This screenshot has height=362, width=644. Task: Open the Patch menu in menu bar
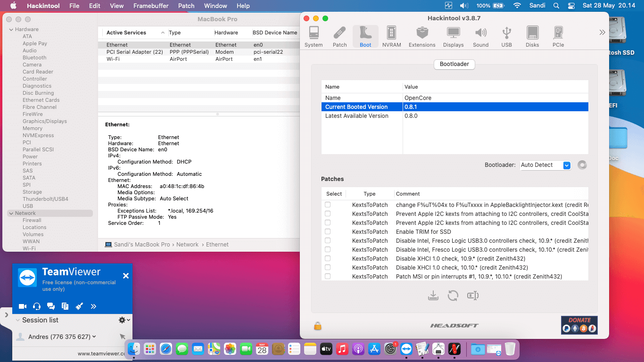(x=186, y=6)
